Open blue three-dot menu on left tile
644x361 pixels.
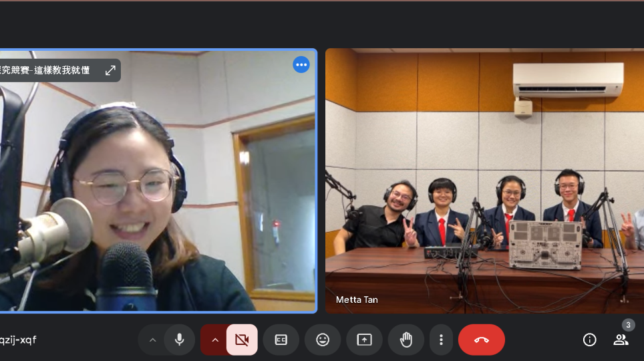(301, 64)
